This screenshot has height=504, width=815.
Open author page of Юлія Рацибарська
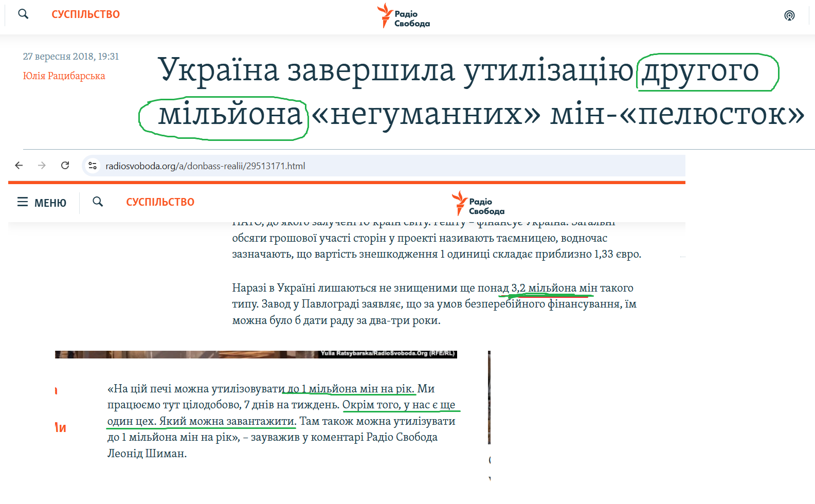tap(64, 76)
